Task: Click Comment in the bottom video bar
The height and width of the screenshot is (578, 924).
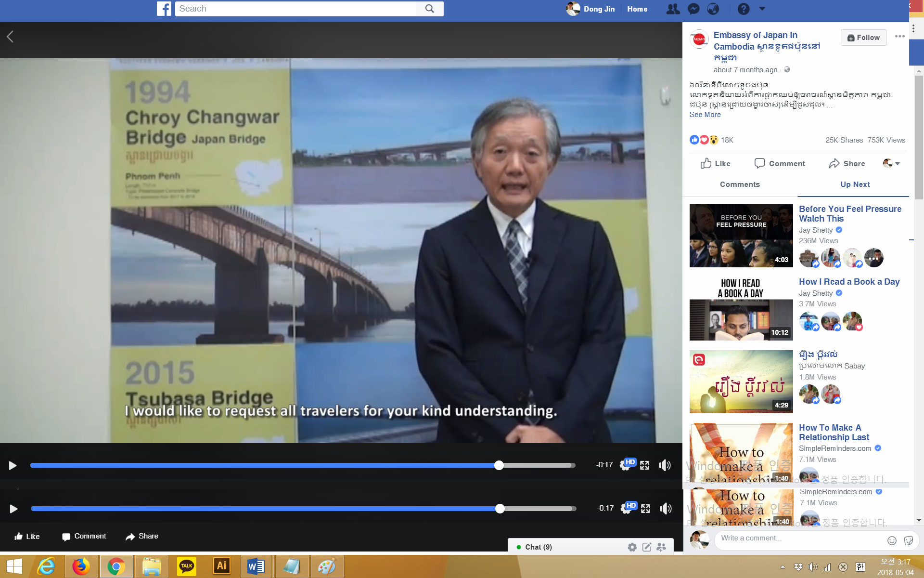Action: coord(84,536)
